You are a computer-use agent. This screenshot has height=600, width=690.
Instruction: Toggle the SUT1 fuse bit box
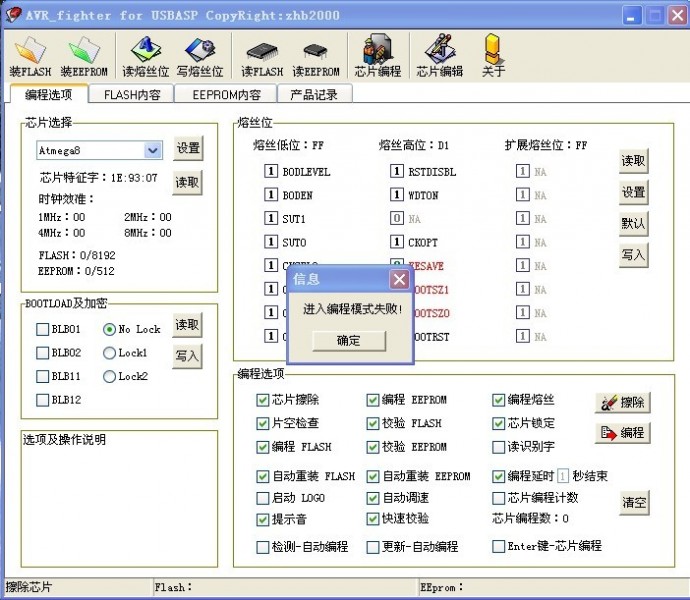pos(271,218)
